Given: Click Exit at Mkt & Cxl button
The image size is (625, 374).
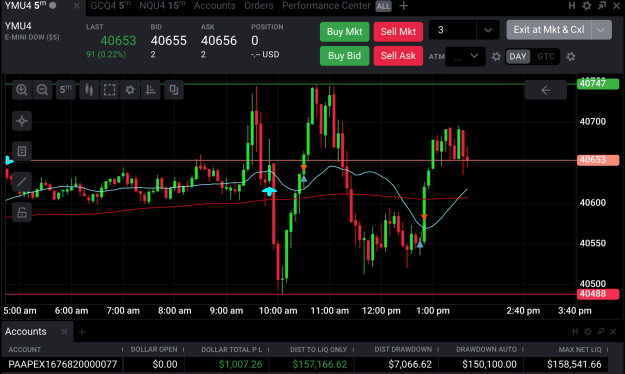Looking at the screenshot, I should tap(549, 30).
